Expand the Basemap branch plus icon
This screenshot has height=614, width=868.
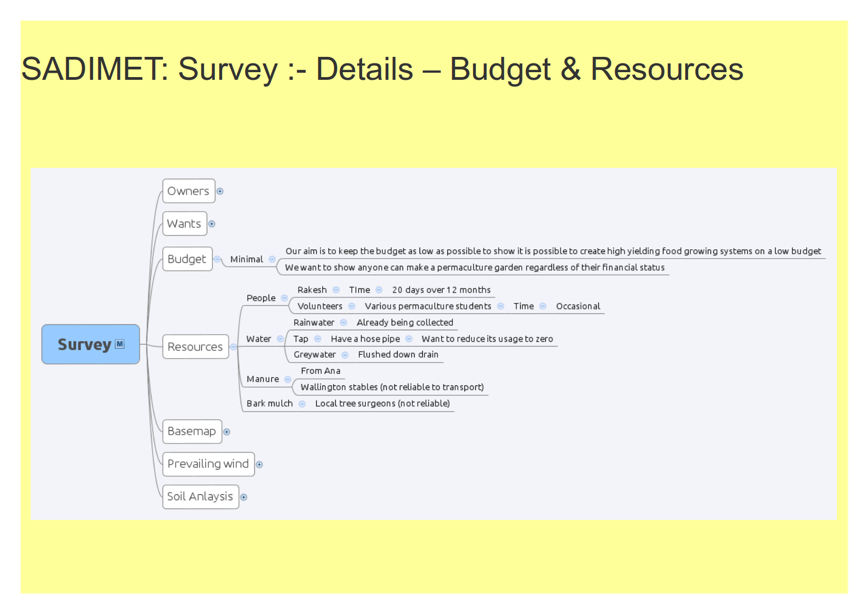pos(227,432)
